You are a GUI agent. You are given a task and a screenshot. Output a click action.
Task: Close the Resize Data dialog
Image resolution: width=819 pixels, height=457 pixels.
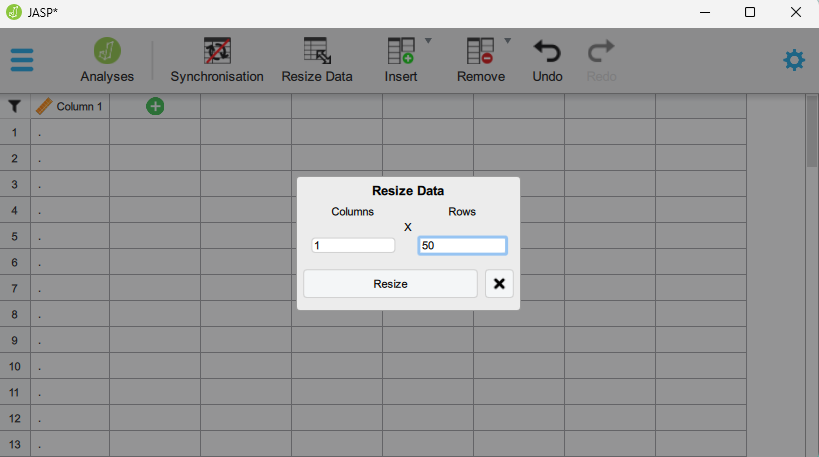[499, 284]
